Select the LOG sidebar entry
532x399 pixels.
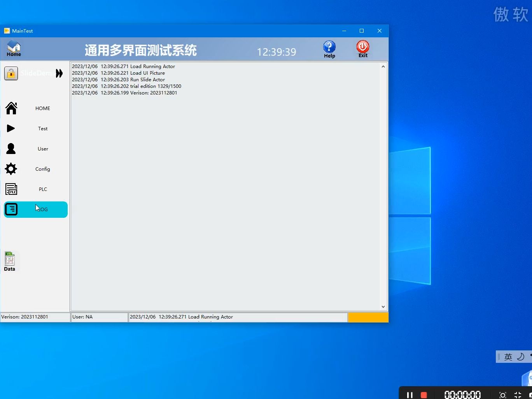pyautogui.click(x=35, y=209)
